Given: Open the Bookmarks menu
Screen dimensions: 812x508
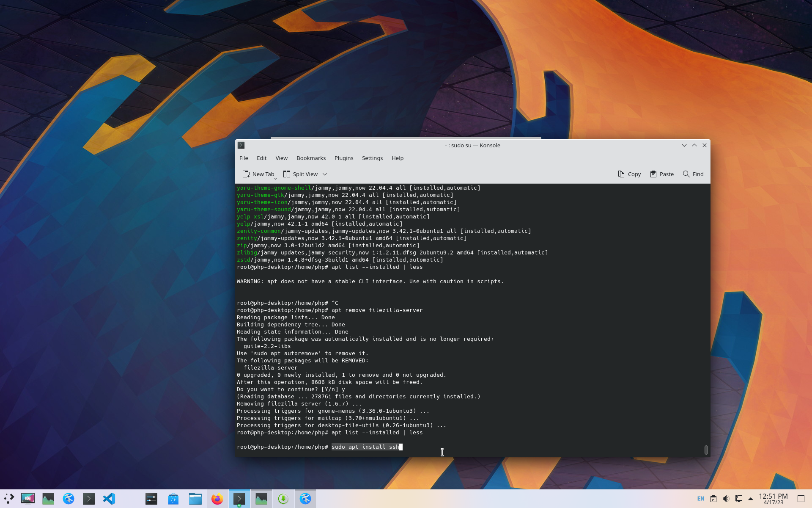Looking at the screenshot, I should (311, 158).
